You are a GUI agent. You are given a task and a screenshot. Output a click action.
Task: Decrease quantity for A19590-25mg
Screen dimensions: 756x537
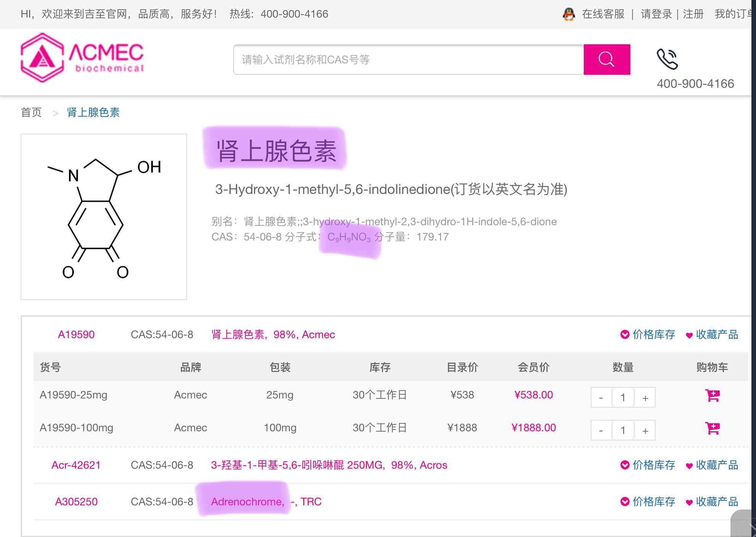click(601, 398)
